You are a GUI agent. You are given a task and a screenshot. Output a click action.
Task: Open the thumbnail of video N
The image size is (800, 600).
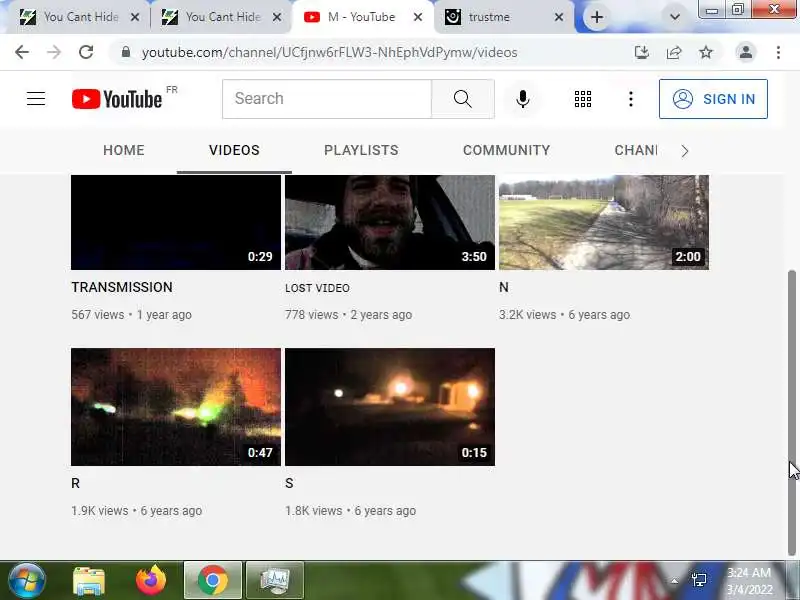coord(604,222)
